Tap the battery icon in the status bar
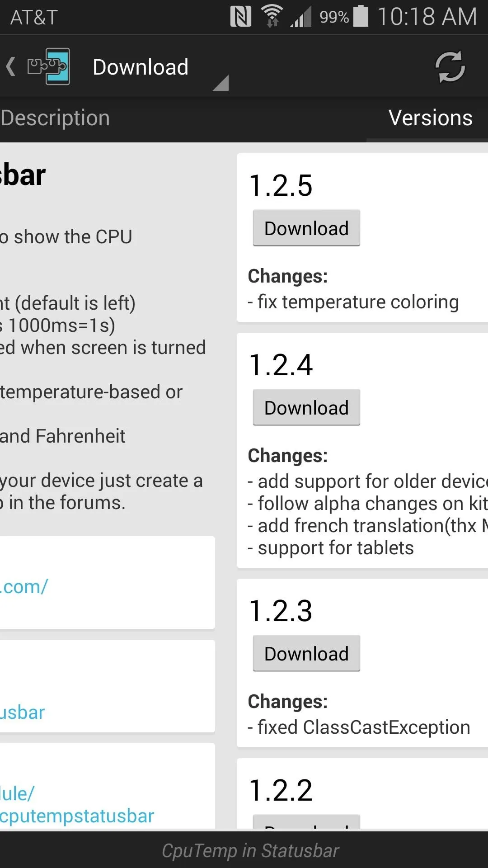Screen dimensions: 488x868 [x=361, y=16]
